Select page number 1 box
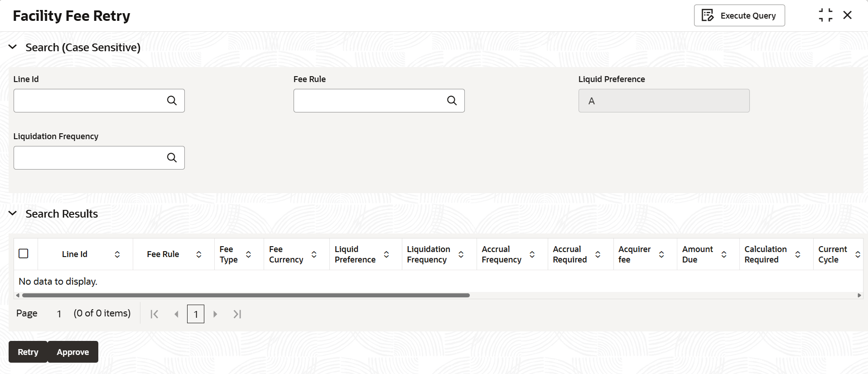 (x=196, y=314)
